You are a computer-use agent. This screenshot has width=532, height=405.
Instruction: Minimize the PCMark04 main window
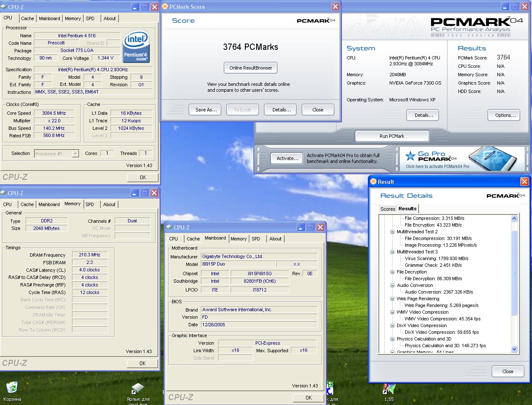[x=505, y=6]
